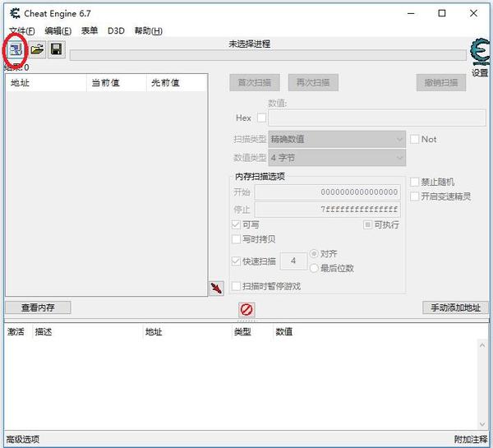493x448 pixels.
Task: Click the 先前值 column header
Action: coord(177,83)
